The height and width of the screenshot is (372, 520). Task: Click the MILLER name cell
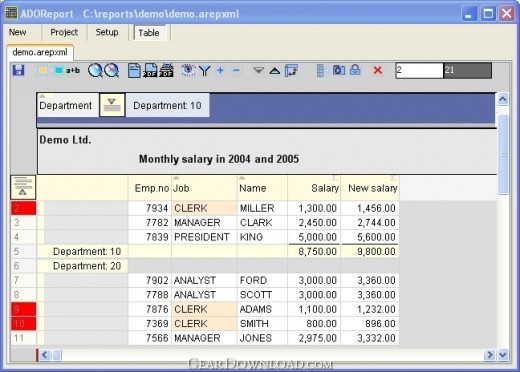[x=262, y=208]
